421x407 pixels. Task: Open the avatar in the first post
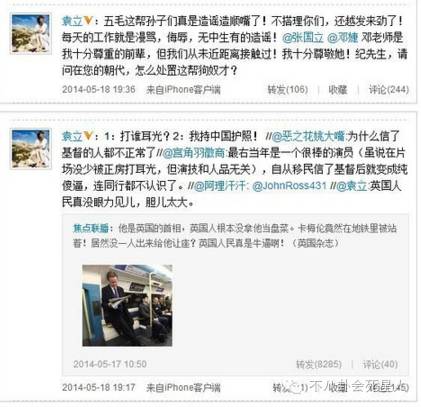pos(31,33)
